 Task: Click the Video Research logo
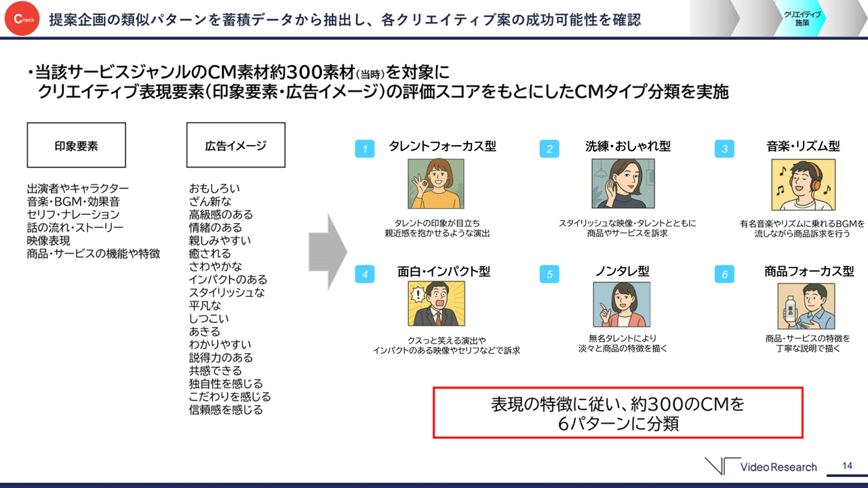(760, 466)
